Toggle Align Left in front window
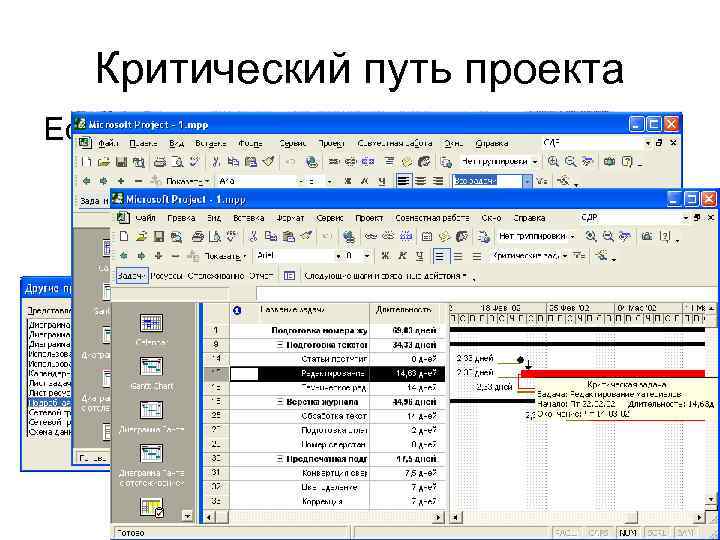Screen dimensions: 720x540 pos(440,256)
